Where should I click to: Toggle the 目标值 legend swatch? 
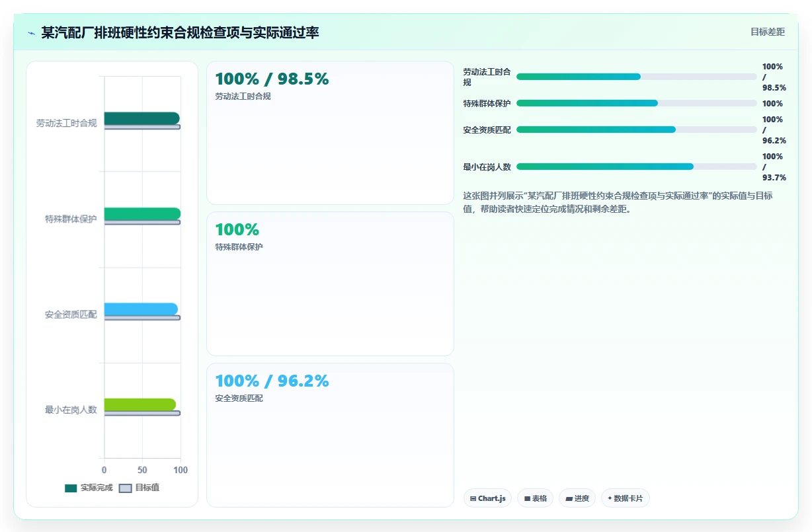click(x=126, y=488)
